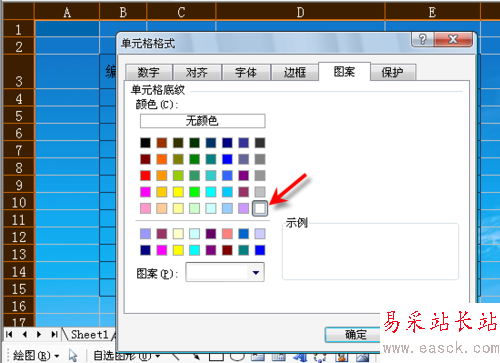Select column D header

coord(300,13)
